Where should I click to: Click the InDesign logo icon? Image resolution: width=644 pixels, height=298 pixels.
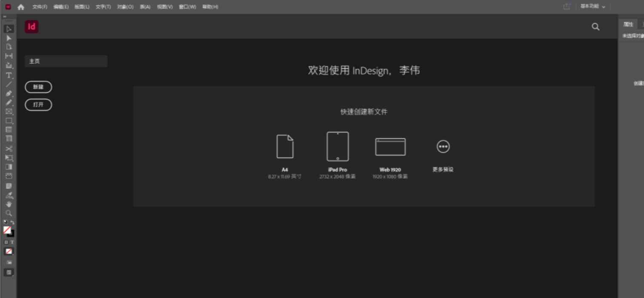pos(31,26)
